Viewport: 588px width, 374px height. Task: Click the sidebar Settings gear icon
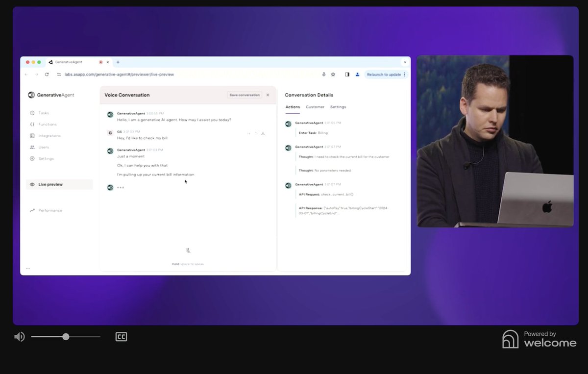tap(32, 158)
